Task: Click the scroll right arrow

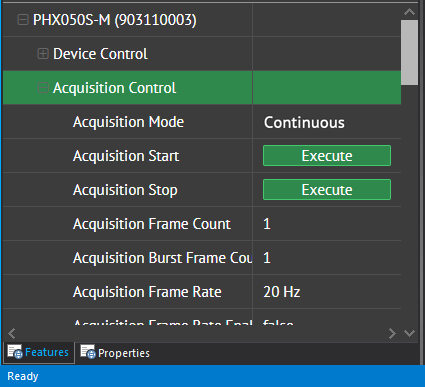Action: 392,333
